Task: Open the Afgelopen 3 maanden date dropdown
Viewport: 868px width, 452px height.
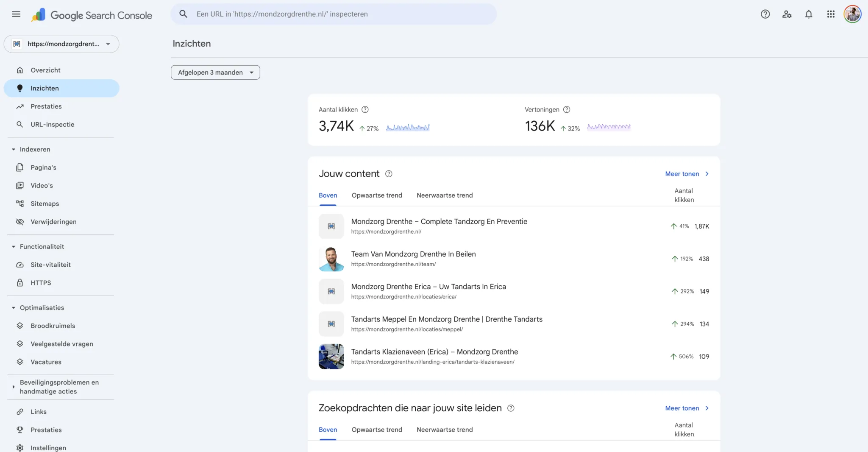Action: 215,73
